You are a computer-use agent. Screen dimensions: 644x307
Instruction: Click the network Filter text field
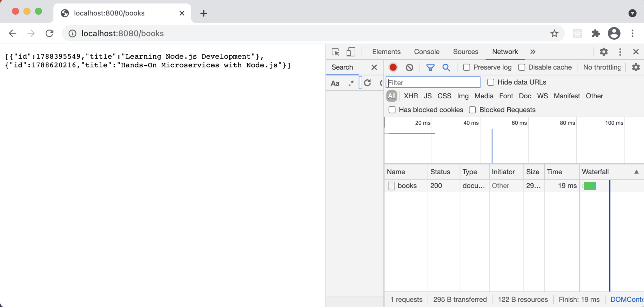[433, 83]
